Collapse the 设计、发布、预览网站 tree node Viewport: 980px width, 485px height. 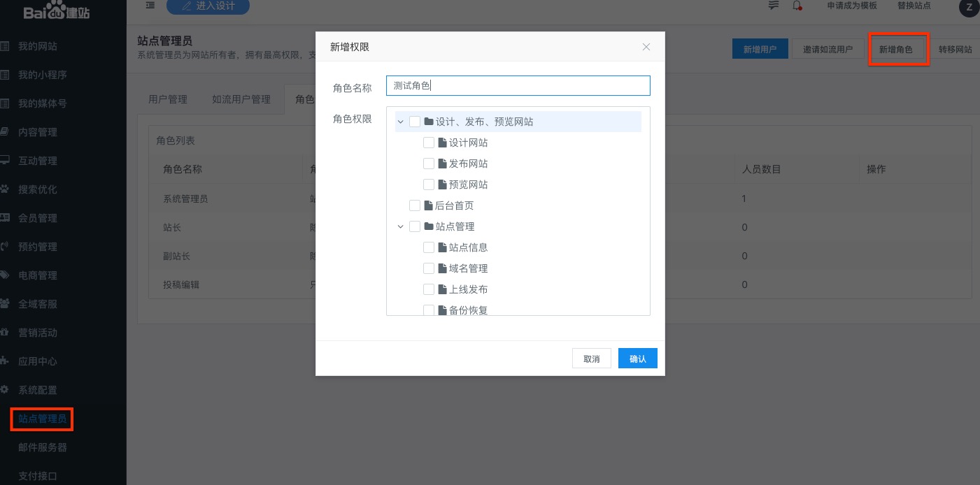[x=401, y=122]
